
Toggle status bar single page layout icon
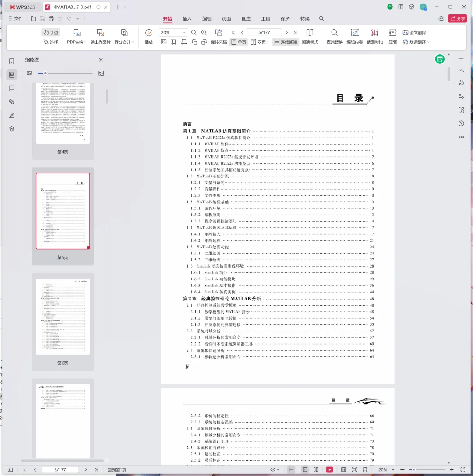click(x=305, y=469)
